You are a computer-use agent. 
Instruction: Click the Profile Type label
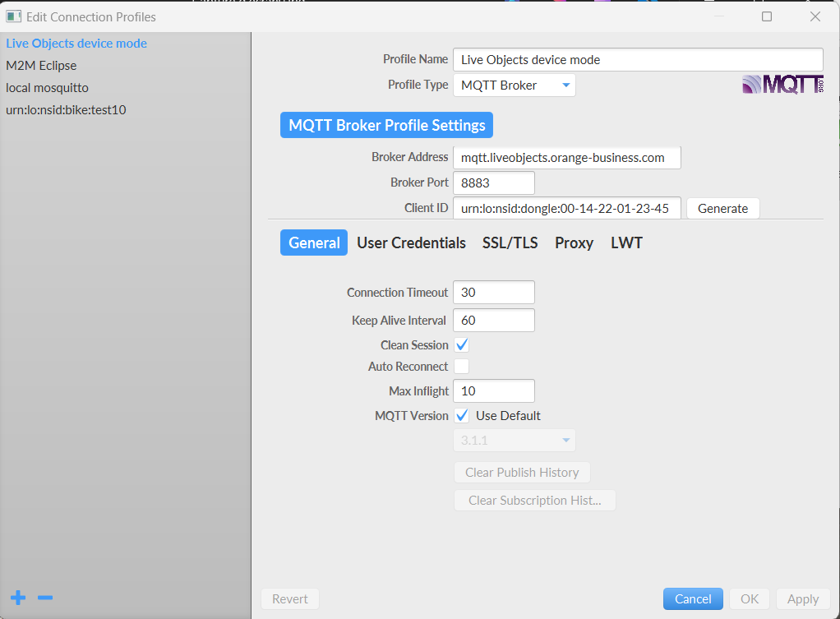tap(418, 85)
